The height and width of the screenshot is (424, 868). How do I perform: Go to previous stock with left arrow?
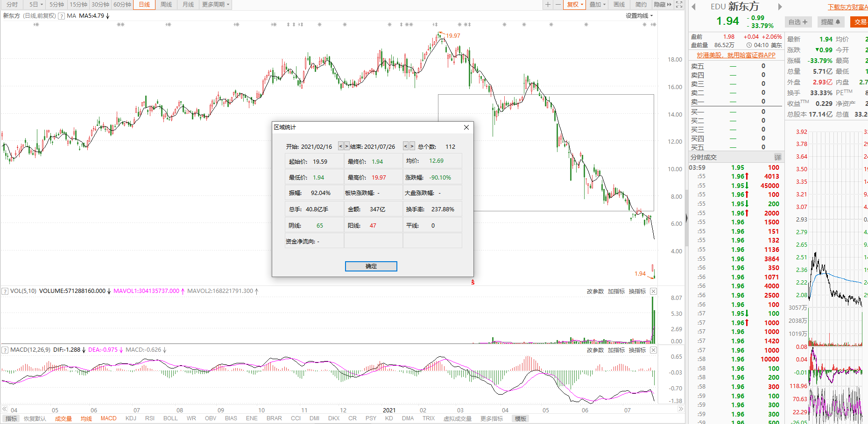click(694, 7)
